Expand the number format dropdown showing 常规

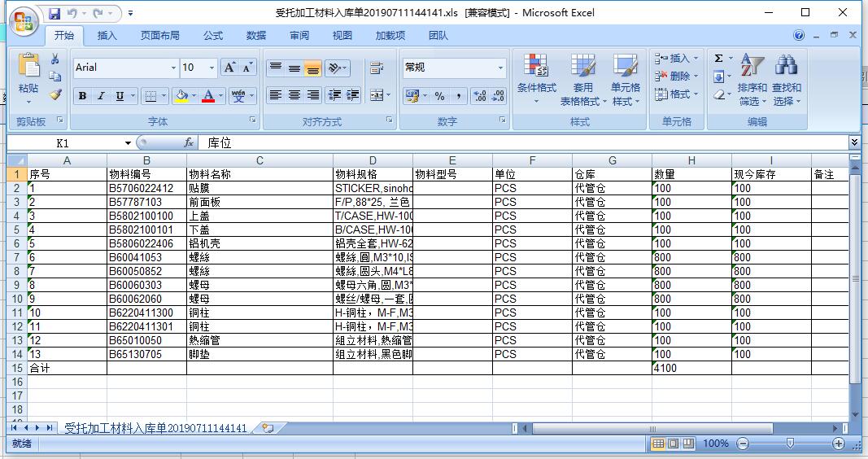500,68
